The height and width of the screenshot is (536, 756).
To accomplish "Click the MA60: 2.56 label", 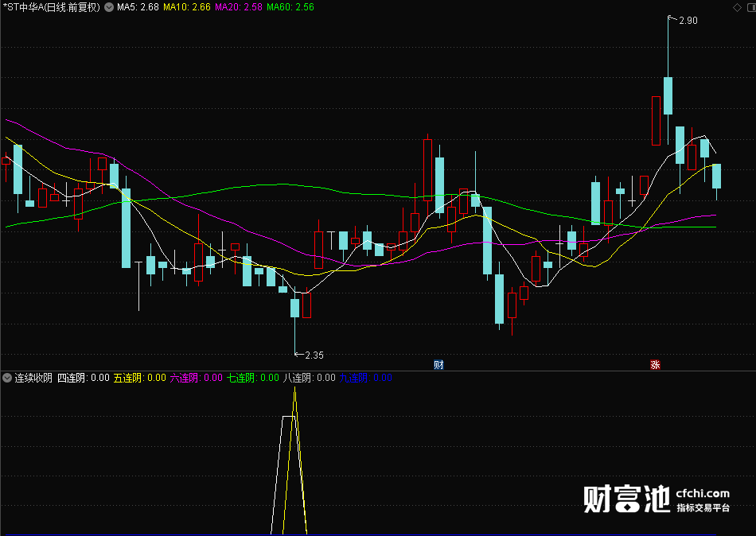I will coord(290,7).
